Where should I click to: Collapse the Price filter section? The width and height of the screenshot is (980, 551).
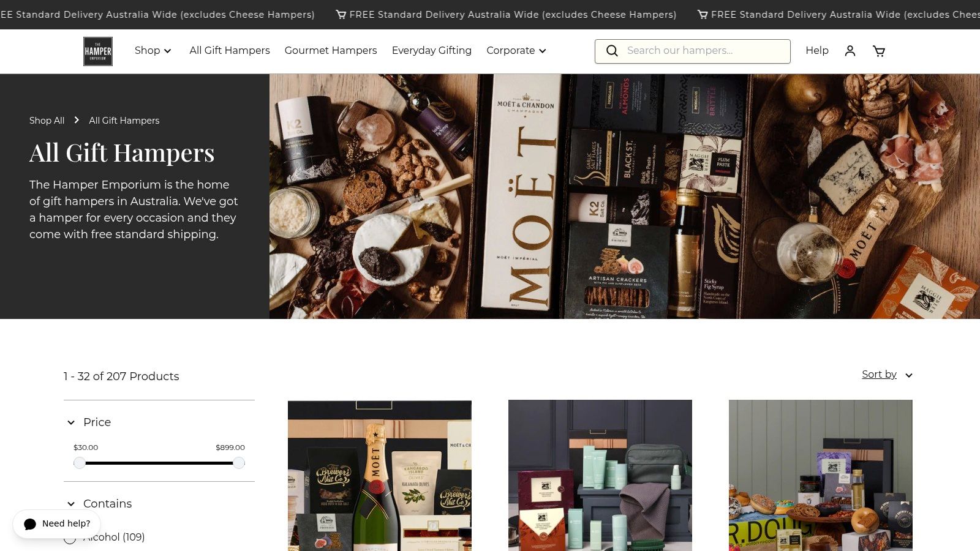click(89, 422)
